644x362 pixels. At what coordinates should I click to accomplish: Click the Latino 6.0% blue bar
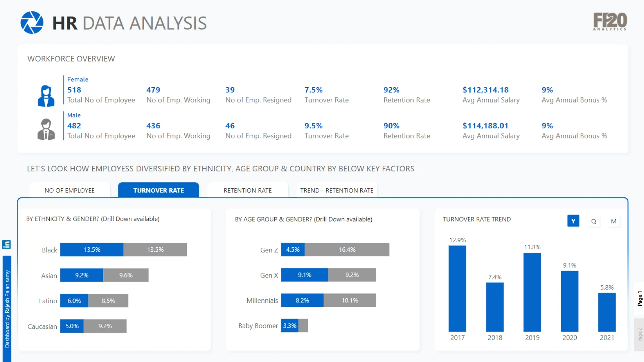(x=74, y=301)
